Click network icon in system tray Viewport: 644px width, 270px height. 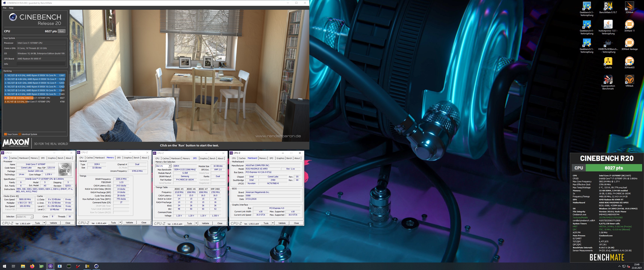pyautogui.click(x=624, y=266)
